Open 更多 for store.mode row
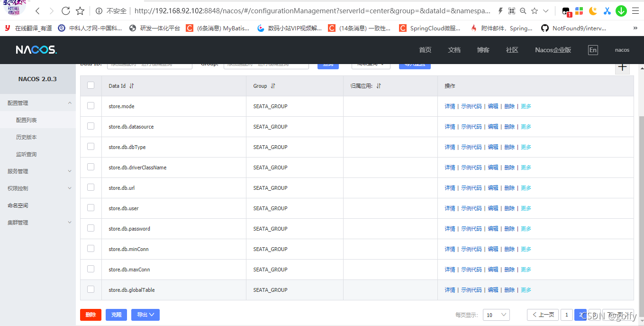The height and width of the screenshot is (326, 644). (526, 106)
